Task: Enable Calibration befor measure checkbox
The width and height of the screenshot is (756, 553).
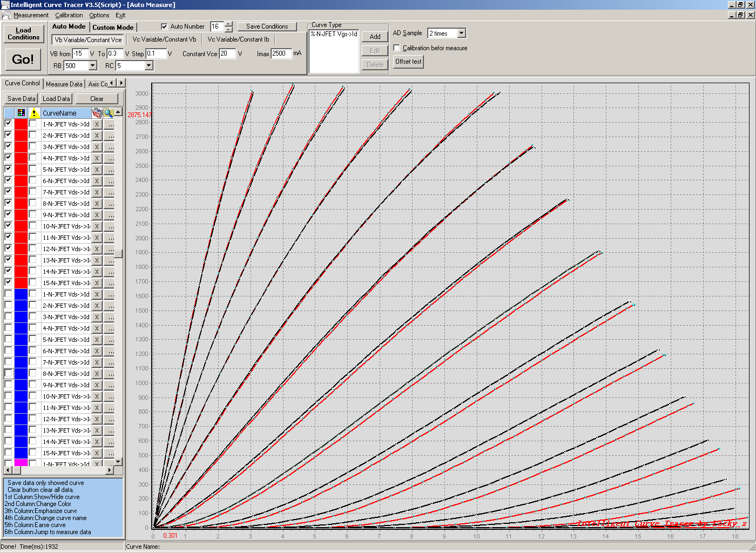Action: pos(397,48)
